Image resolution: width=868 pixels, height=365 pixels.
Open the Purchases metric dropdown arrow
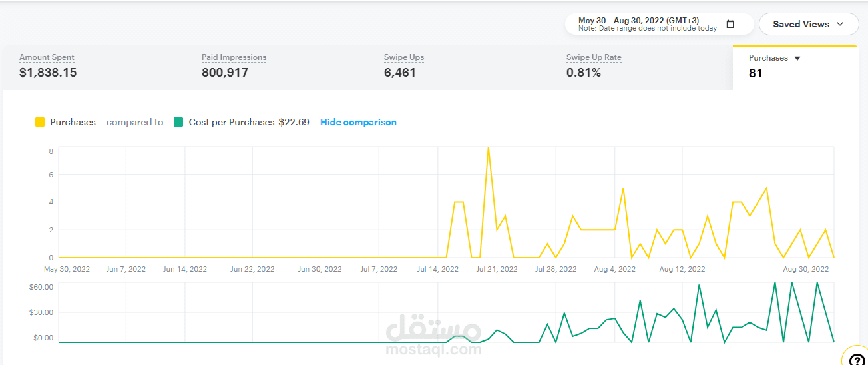pos(797,59)
